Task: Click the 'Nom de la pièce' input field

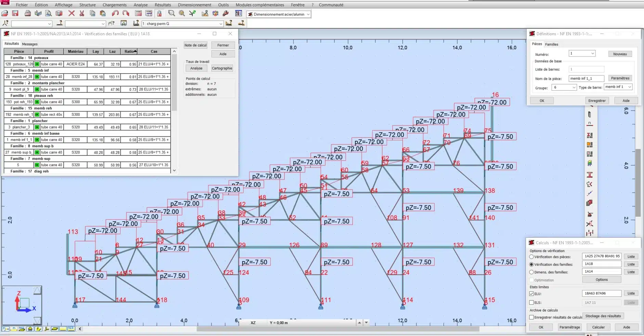Action: 586,78
